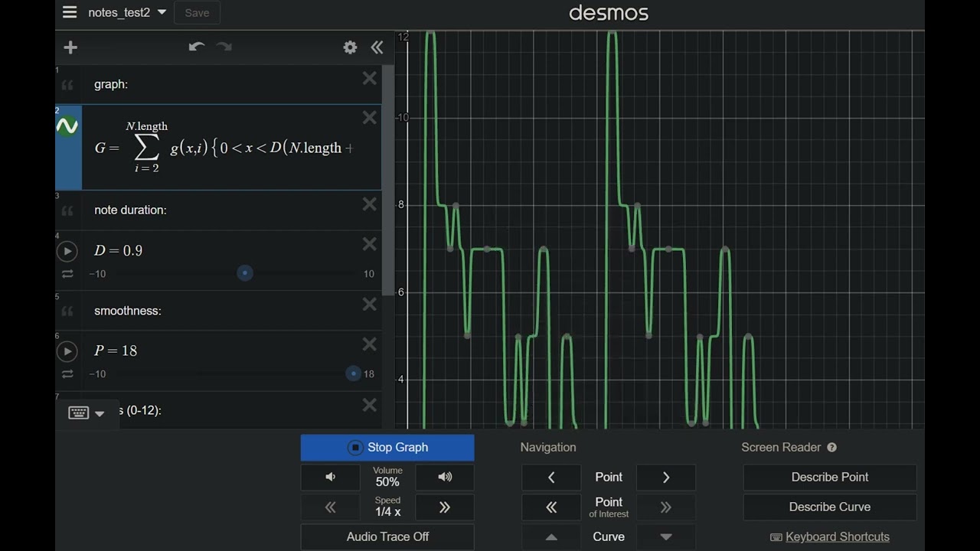Slow down the playback speed
This screenshot has height=551, width=980.
(x=330, y=507)
